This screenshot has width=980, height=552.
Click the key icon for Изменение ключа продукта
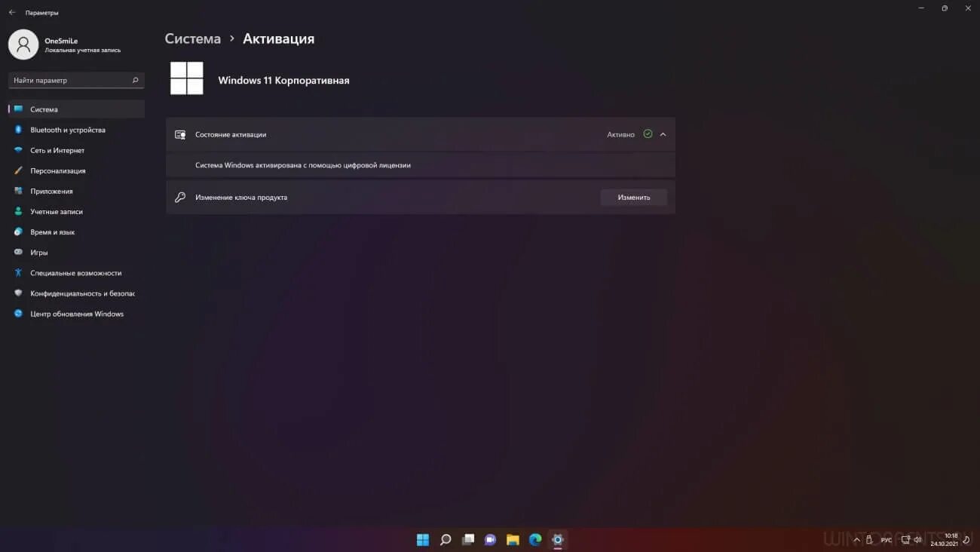point(180,197)
